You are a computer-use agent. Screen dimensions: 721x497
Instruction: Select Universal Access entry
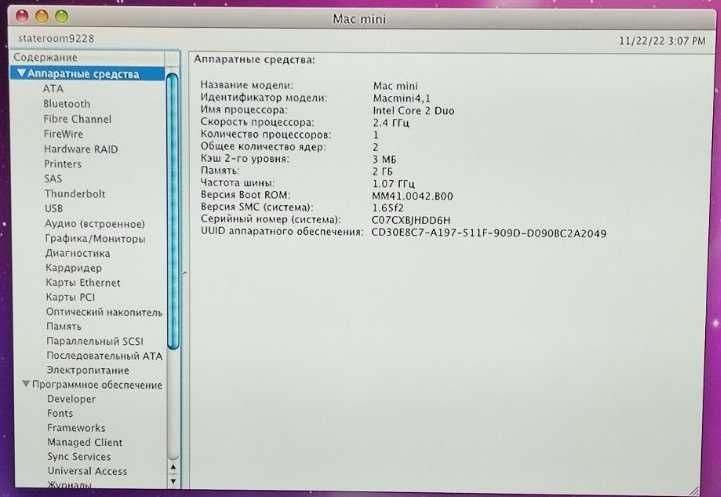pyautogui.click(x=87, y=471)
